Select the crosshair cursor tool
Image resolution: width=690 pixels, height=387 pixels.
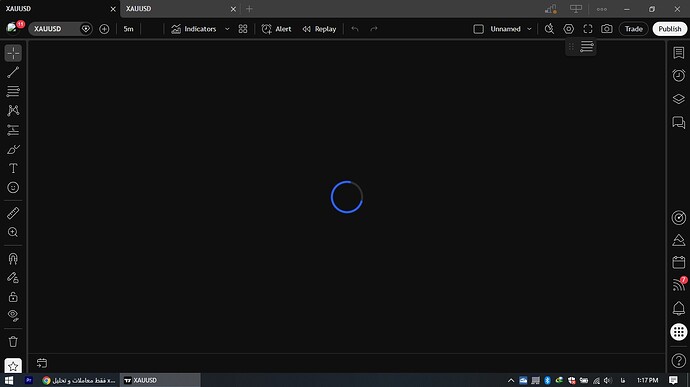13,53
